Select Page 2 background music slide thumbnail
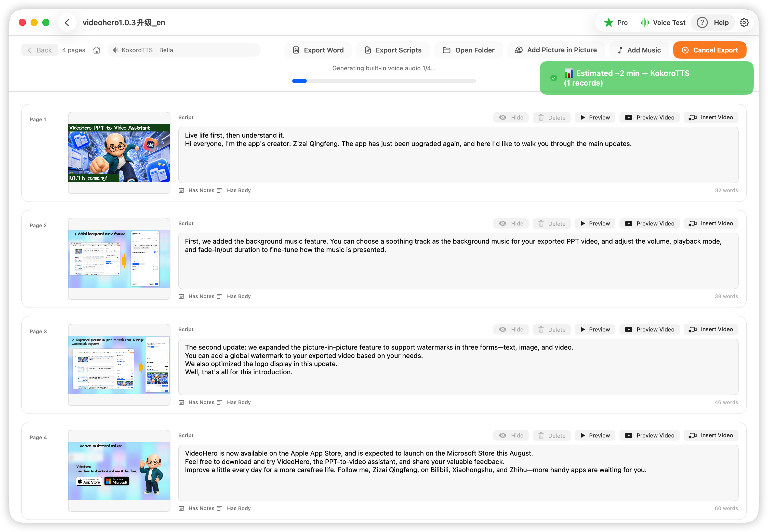The image size is (768, 532). tap(119, 259)
